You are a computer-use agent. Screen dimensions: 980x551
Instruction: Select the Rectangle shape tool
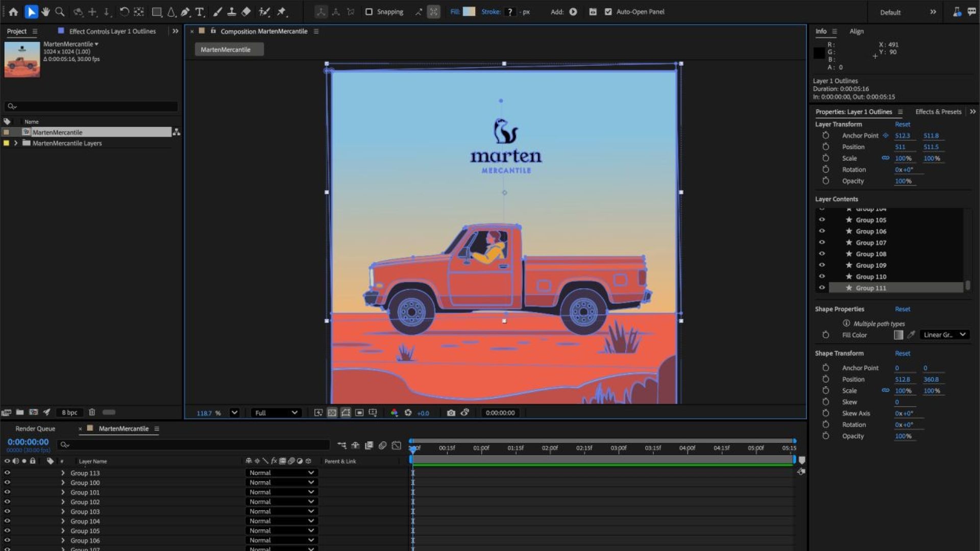157,12
